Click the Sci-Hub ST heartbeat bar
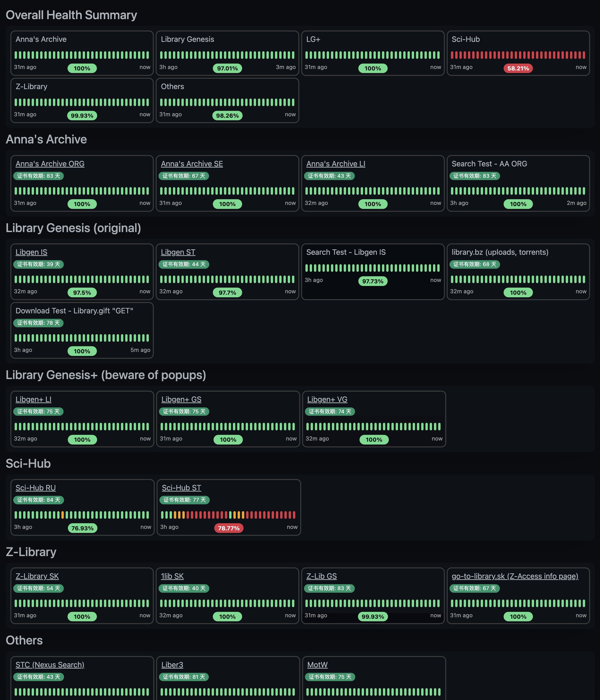Screen dimensions: 600x700 click(228, 515)
